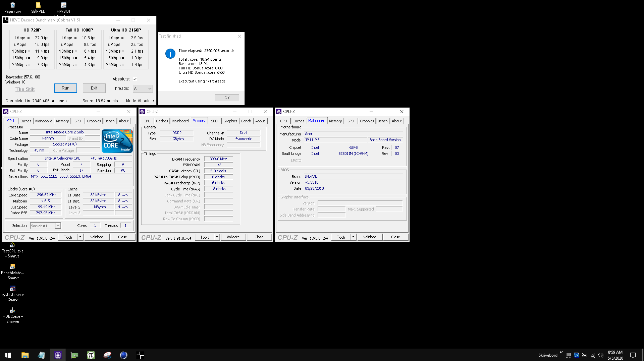Open Tools dropdown arrow in CPU-Z Mainboard window

coord(353,237)
